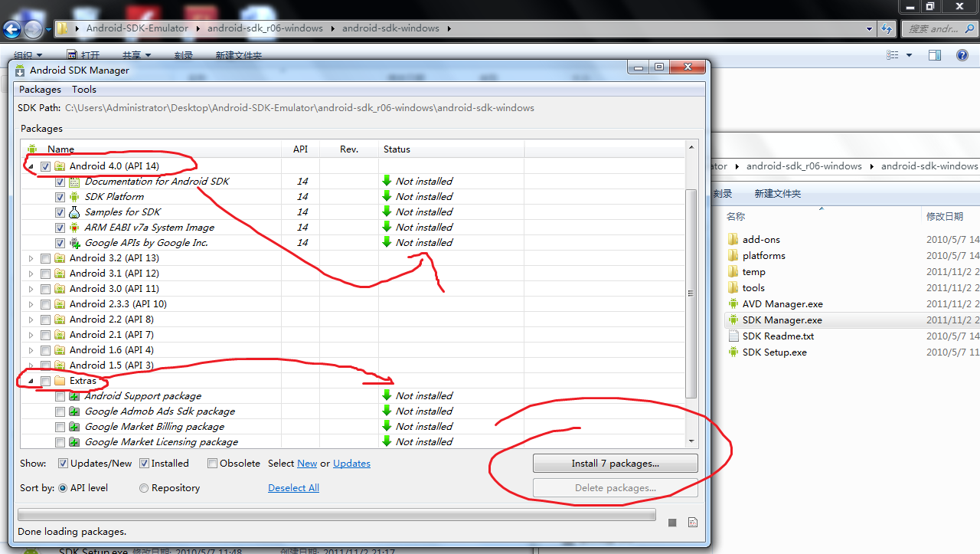Open Explorer help question mark icon

click(x=962, y=55)
